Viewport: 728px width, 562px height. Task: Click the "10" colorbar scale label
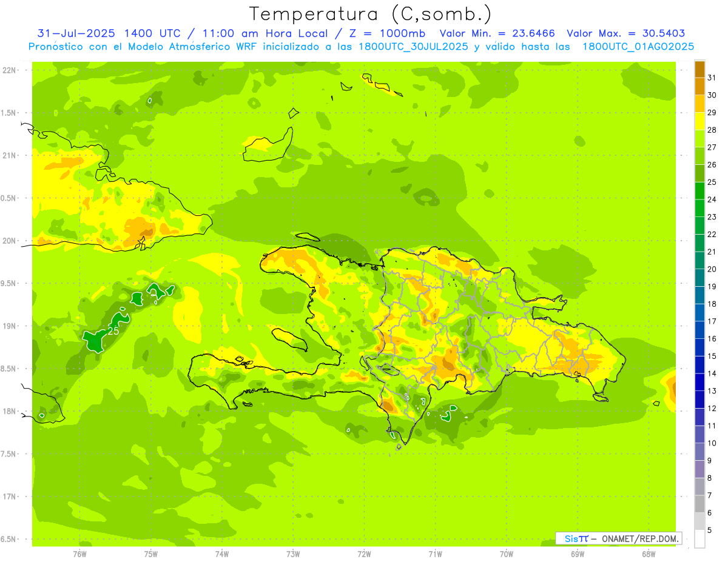pyautogui.click(x=712, y=443)
